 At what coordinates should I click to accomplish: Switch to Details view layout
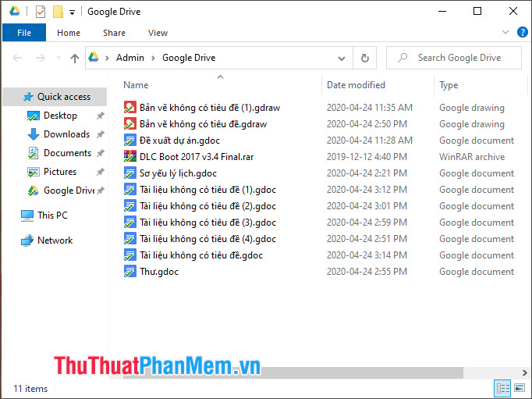pos(502,388)
